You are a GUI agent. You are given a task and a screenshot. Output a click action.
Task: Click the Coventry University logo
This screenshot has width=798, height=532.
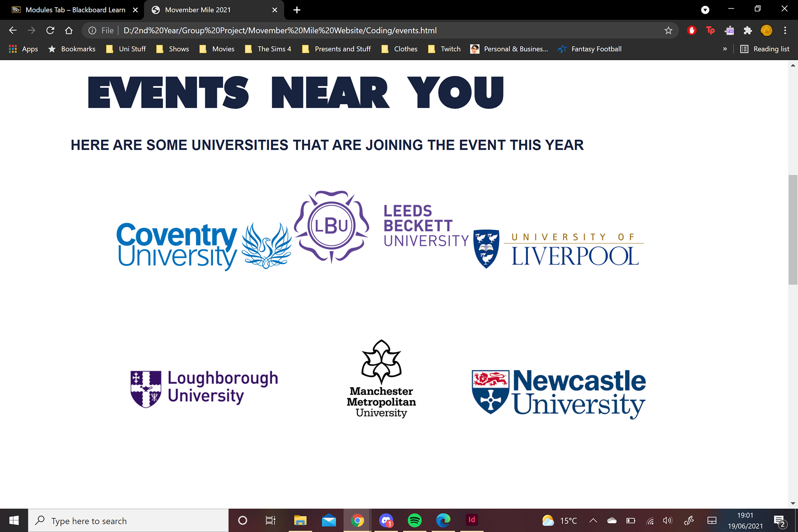point(204,246)
